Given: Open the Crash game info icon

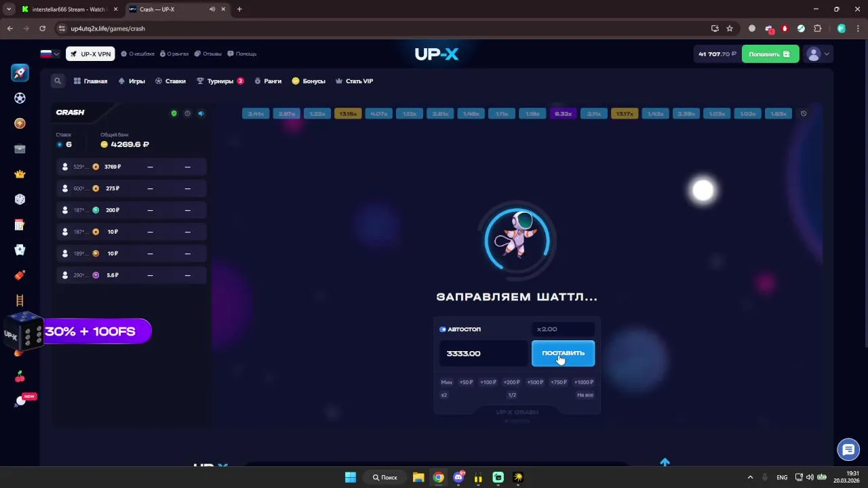Looking at the screenshot, I should 188,113.
